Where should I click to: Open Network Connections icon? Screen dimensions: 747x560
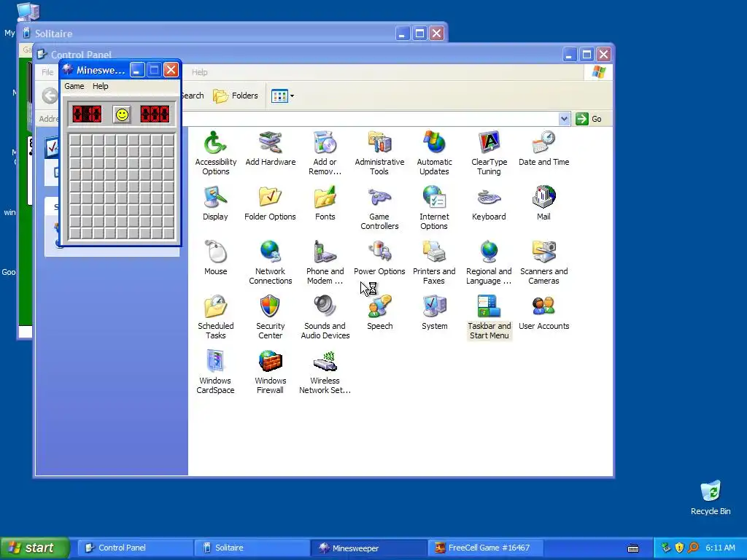tap(270, 252)
